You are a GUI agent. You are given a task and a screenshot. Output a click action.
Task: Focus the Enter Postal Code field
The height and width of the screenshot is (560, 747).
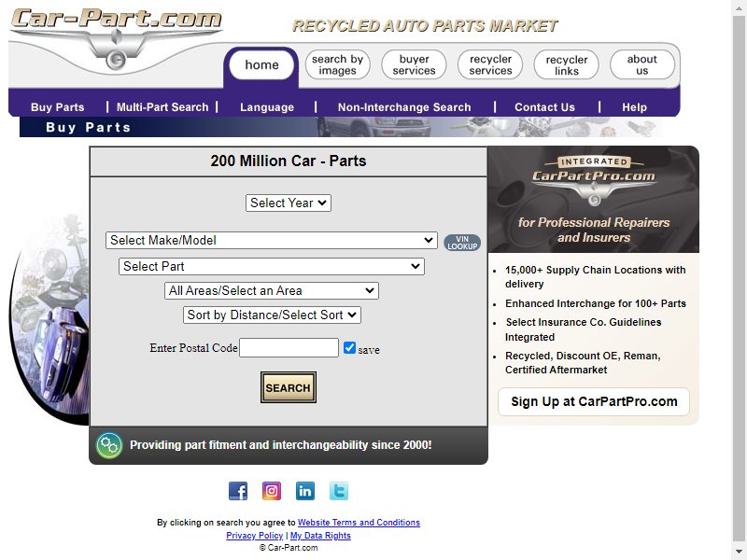pos(289,347)
